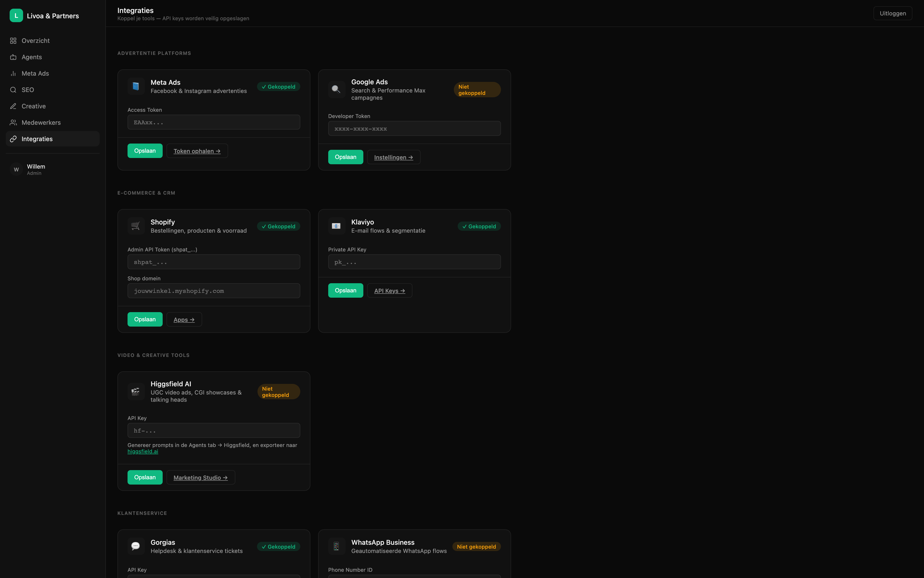Click the Shopify card shopping cart icon

(x=136, y=226)
